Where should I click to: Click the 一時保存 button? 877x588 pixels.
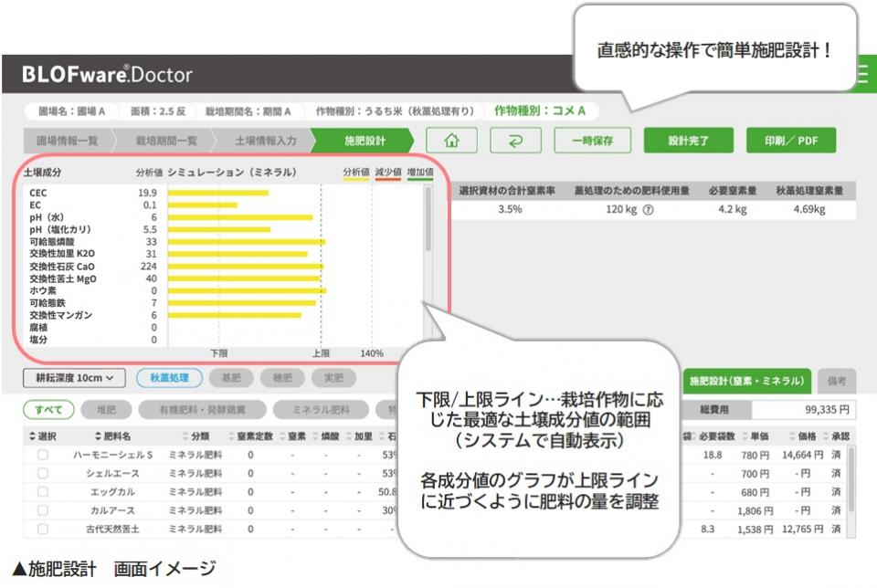click(592, 141)
